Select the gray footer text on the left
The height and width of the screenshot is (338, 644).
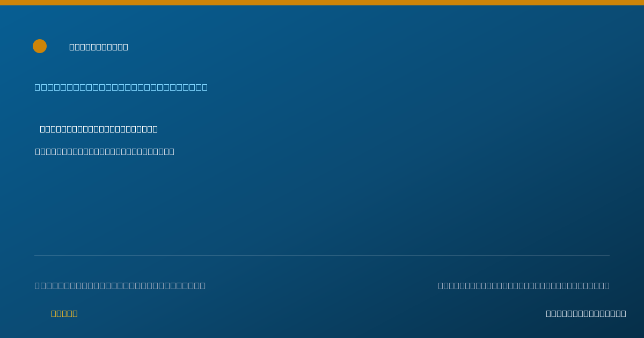click(x=120, y=285)
